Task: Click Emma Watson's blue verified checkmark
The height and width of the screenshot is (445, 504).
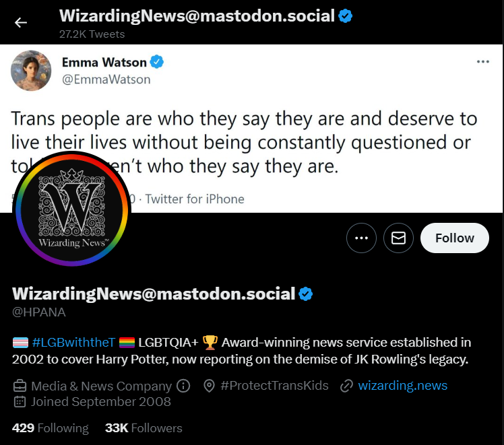Action: point(157,62)
